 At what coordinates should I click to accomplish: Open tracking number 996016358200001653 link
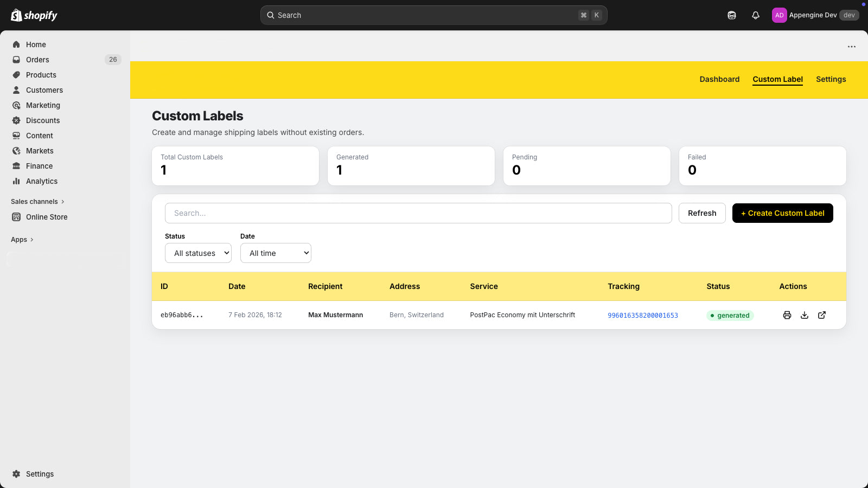pos(643,316)
